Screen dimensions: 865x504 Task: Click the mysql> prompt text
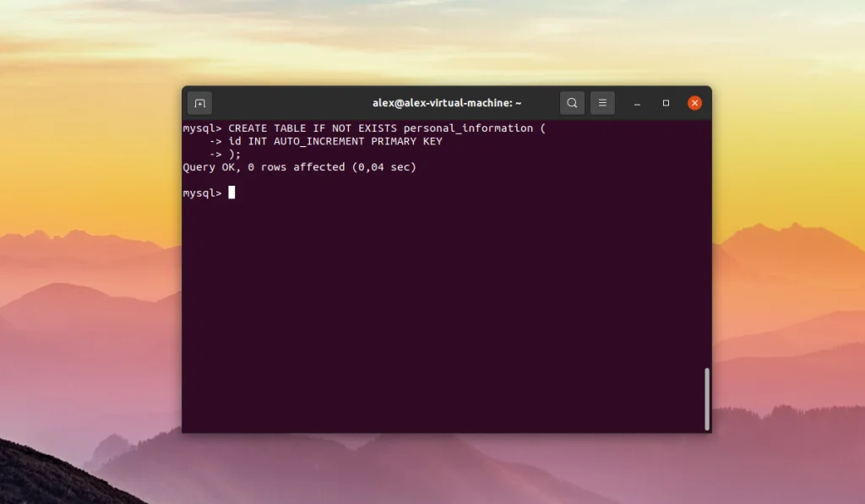pyautogui.click(x=203, y=192)
